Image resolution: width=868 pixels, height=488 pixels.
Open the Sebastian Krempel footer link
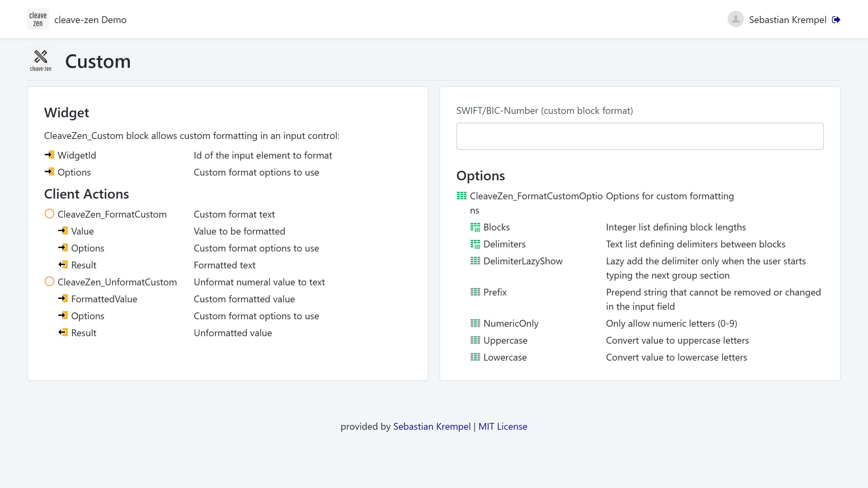click(432, 426)
